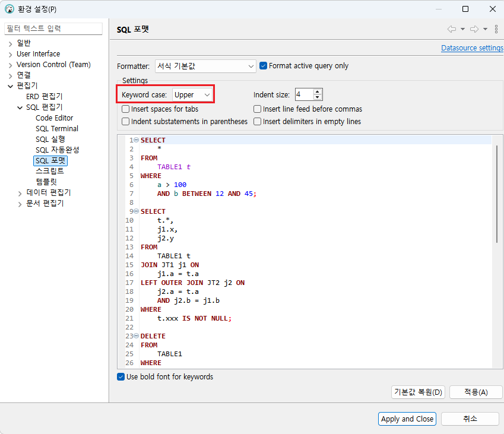Enable Insert line feed before commas

pos(257,109)
